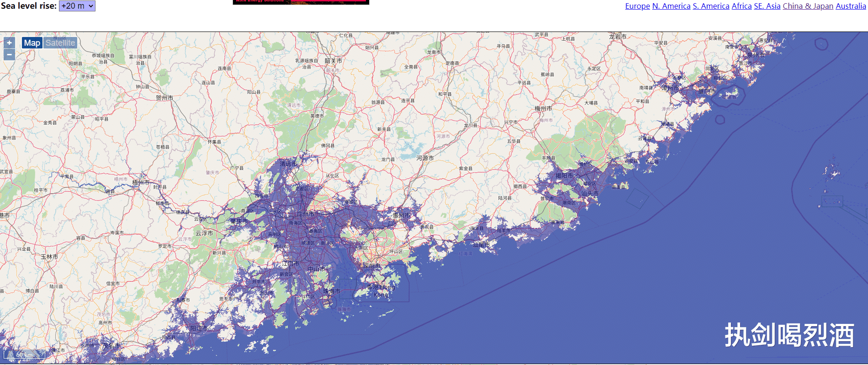Click the 平乐县 county label
The image size is (868, 365).
(x=88, y=77)
